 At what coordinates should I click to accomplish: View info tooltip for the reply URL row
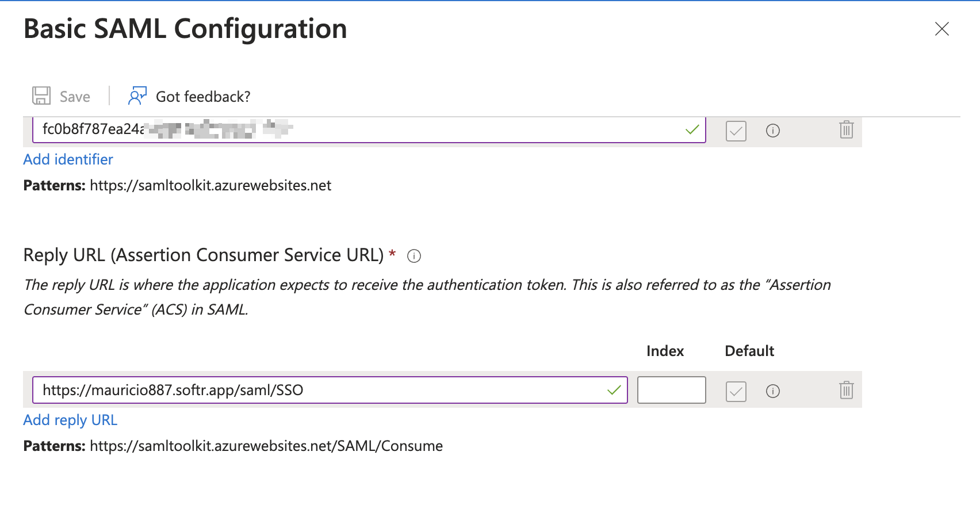click(x=773, y=392)
